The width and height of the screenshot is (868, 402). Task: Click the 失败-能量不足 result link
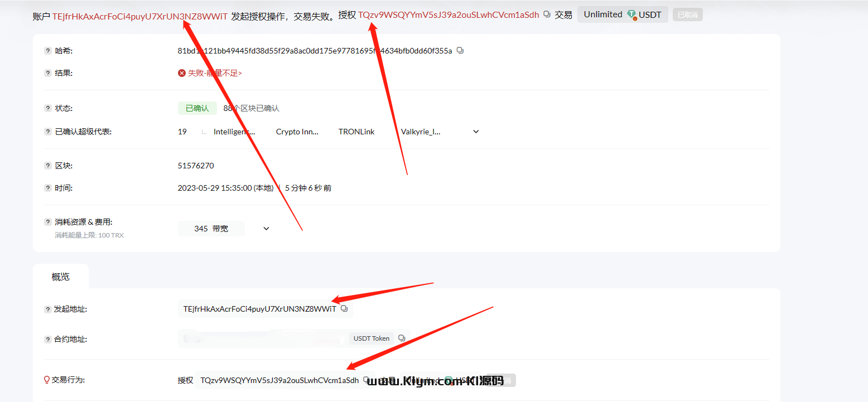pyautogui.click(x=215, y=73)
